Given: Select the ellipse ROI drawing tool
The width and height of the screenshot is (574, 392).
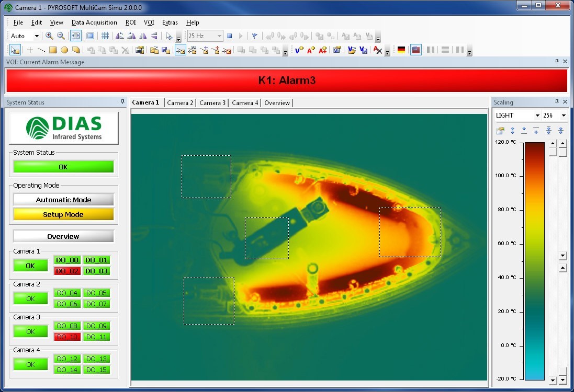Looking at the screenshot, I should pos(64,50).
